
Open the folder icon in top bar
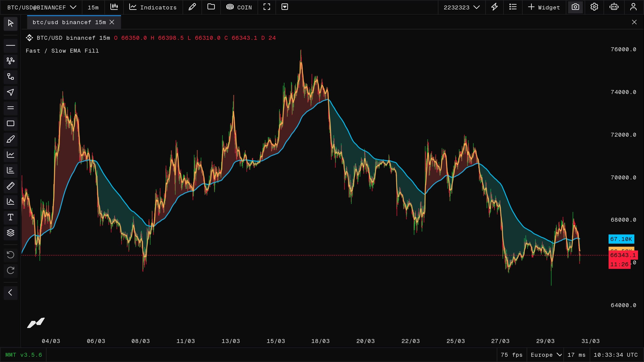click(211, 7)
